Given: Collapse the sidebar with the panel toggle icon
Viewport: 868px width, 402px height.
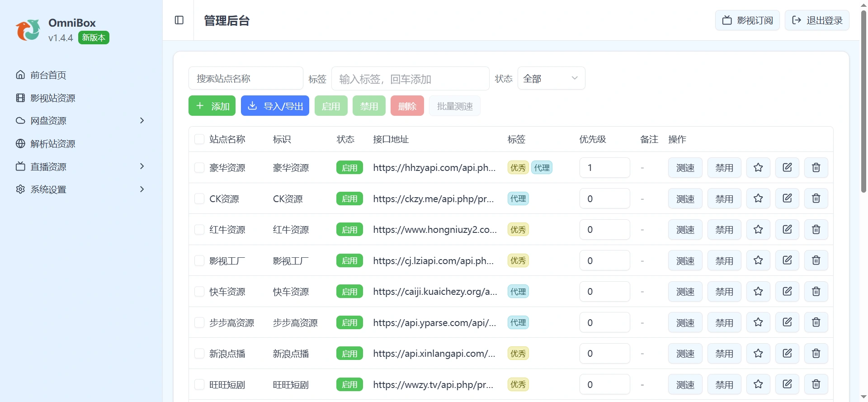Looking at the screenshot, I should 179,20.
